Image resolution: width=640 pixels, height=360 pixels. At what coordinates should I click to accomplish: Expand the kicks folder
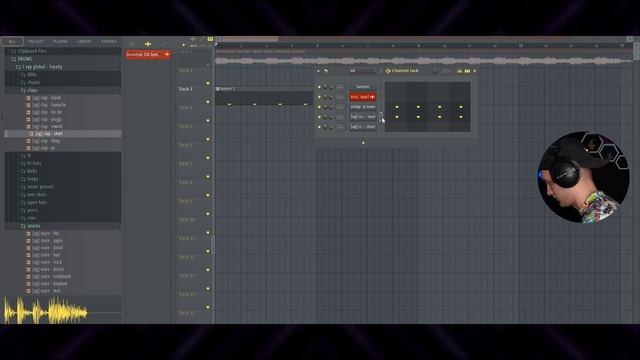29,171
